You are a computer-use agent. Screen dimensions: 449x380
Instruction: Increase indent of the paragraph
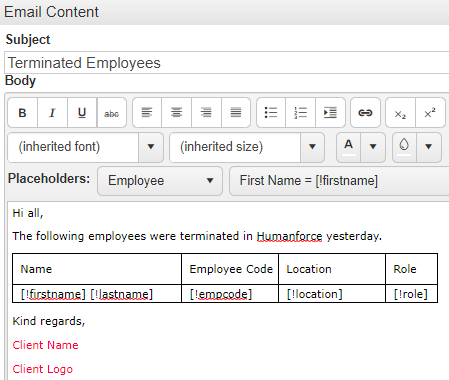tap(330, 113)
